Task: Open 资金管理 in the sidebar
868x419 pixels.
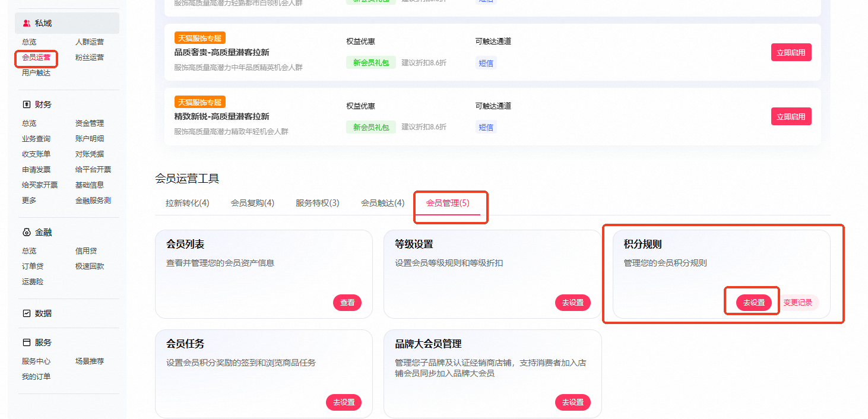Action: click(x=90, y=123)
